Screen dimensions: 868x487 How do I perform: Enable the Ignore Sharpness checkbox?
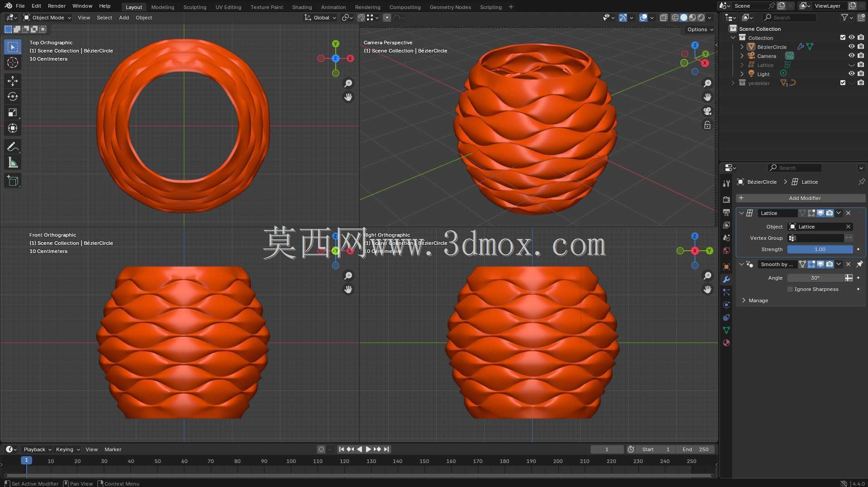(x=790, y=289)
